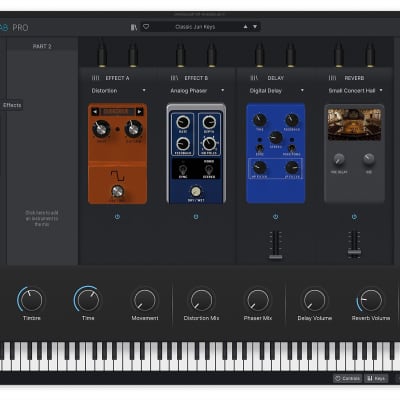Viewport: 400px width, 400px height.
Task: Click the Reverb presets bars icon
Action: [x=332, y=78]
